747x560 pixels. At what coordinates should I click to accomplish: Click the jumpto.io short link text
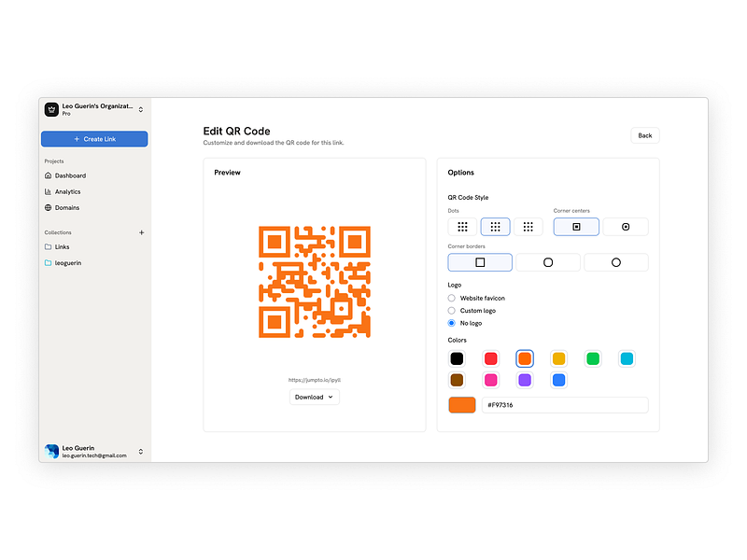[315, 380]
